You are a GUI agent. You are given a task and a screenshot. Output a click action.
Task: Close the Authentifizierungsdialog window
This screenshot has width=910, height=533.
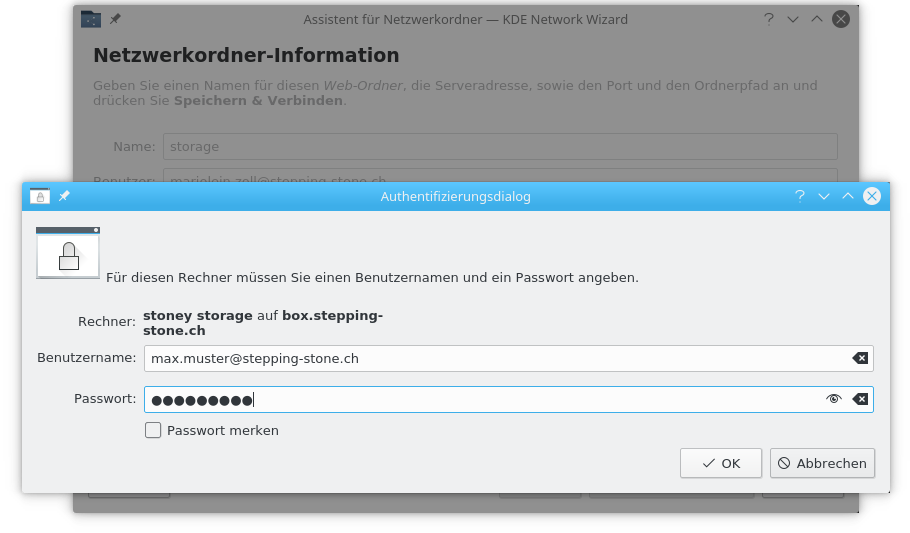coord(872,196)
